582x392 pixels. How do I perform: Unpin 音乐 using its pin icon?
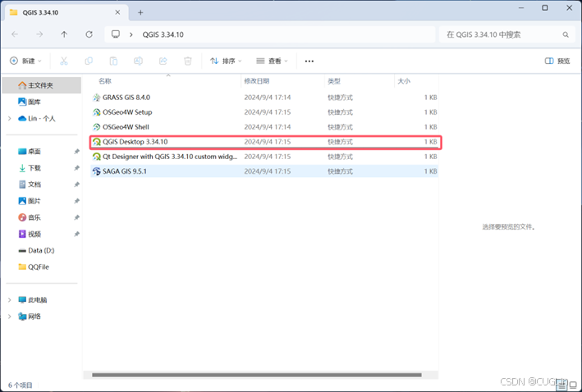(76, 217)
